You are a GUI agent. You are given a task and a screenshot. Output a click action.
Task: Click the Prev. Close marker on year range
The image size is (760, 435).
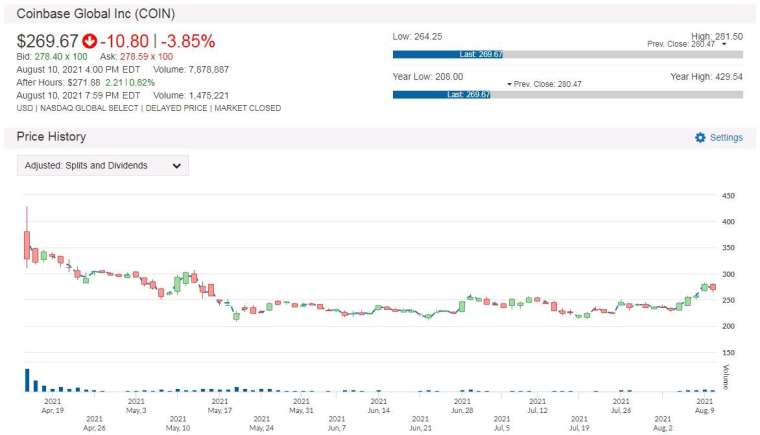point(544,84)
